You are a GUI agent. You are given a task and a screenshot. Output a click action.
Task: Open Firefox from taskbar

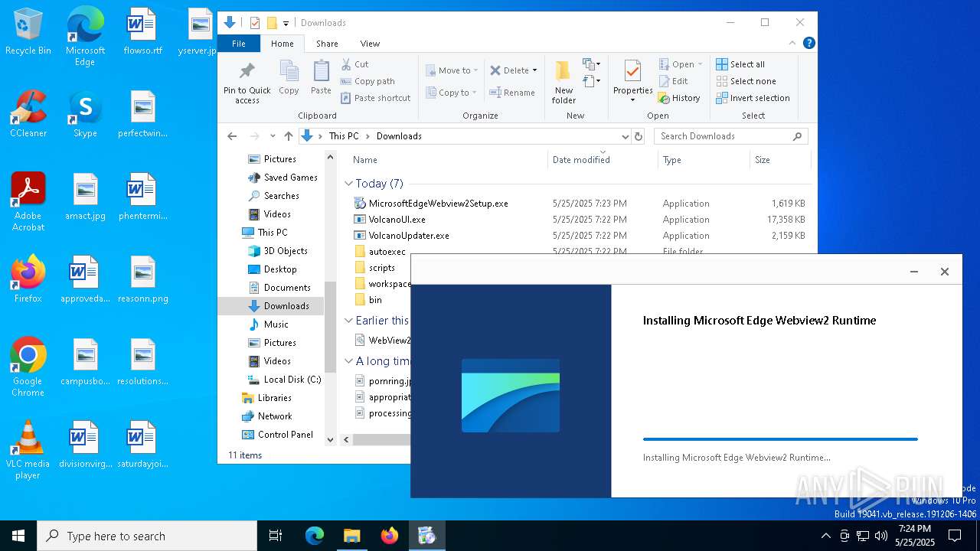(x=390, y=536)
